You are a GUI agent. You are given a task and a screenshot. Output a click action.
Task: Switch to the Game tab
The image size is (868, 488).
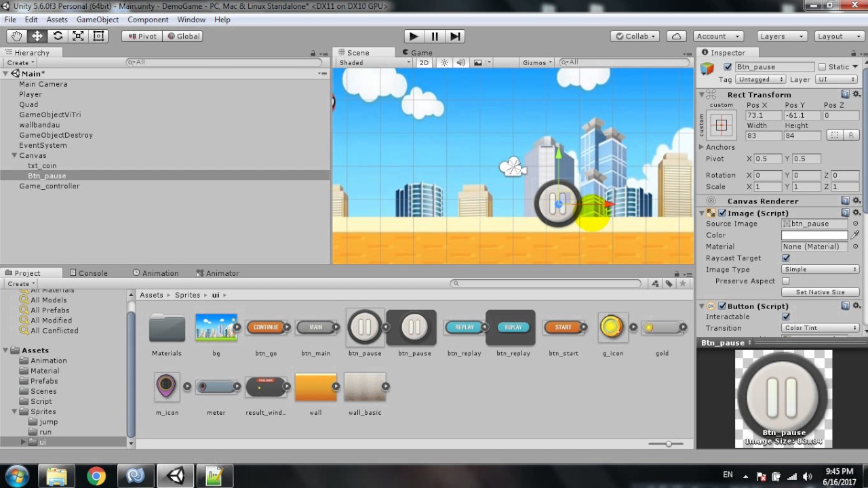(x=416, y=52)
